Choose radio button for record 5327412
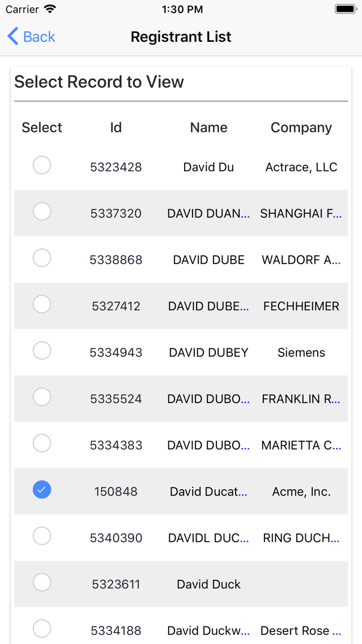Screen dimensions: 362x644 click(x=42, y=304)
